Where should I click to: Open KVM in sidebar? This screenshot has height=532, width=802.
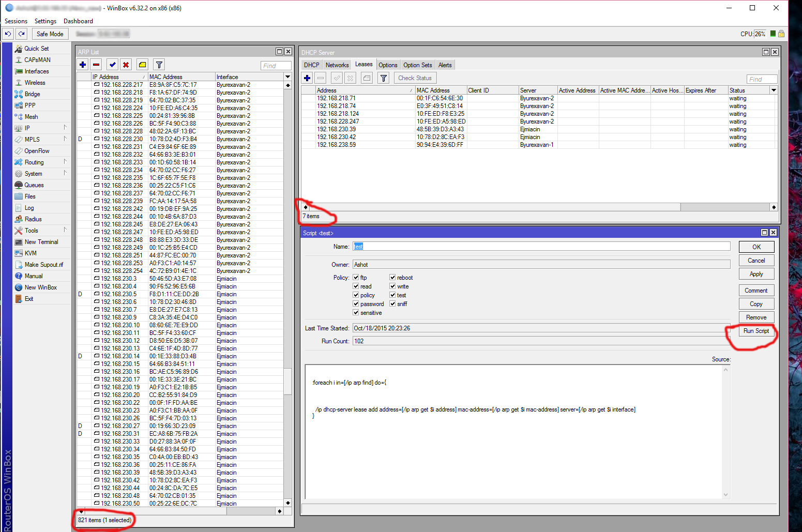click(x=31, y=253)
